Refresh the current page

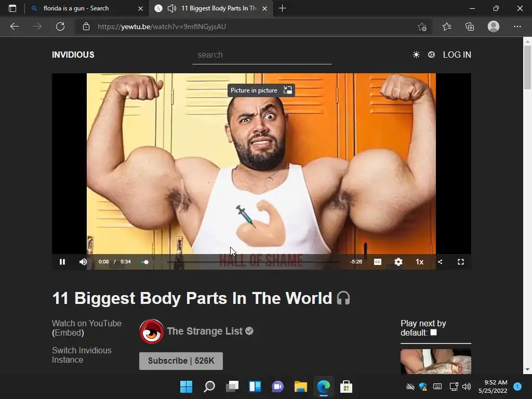click(x=60, y=26)
